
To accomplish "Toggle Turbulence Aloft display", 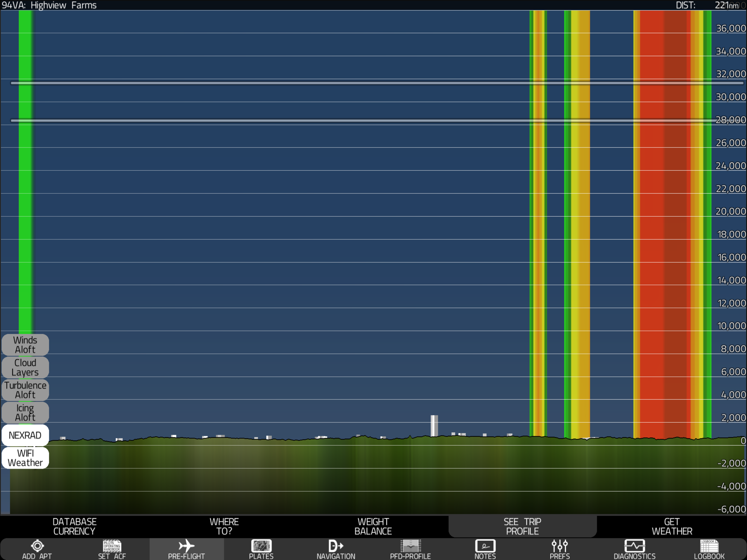I will tap(25, 390).
